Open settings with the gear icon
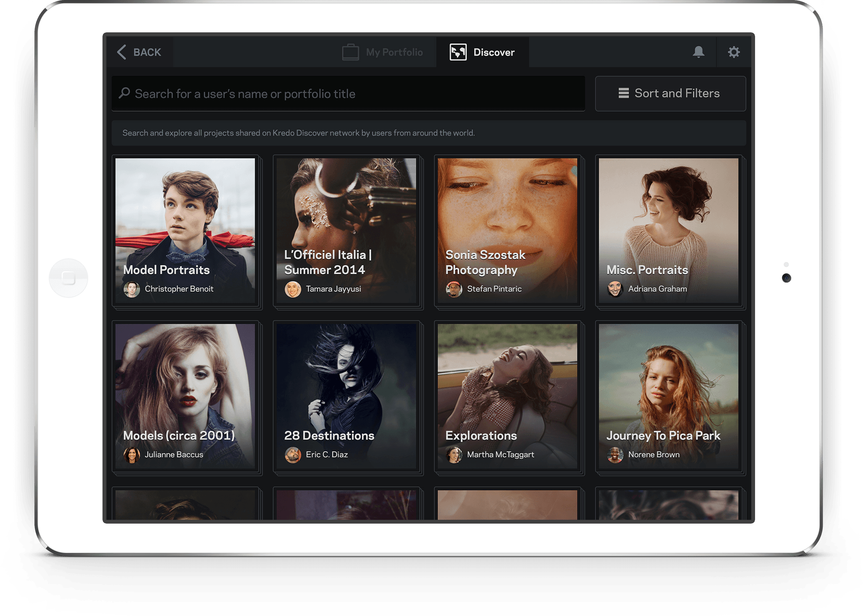The height and width of the screenshot is (616, 863). click(734, 52)
